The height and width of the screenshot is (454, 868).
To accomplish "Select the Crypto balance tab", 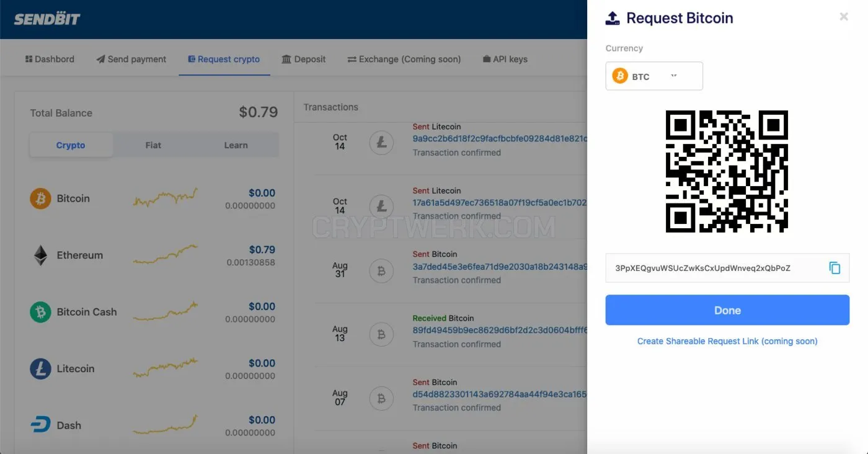I will [71, 145].
